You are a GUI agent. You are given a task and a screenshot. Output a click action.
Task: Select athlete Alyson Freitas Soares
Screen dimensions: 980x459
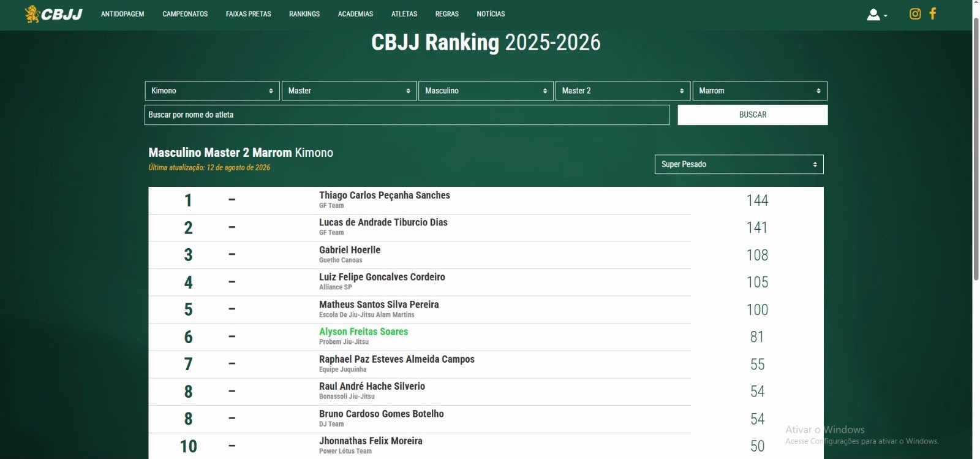click(363, 332)
